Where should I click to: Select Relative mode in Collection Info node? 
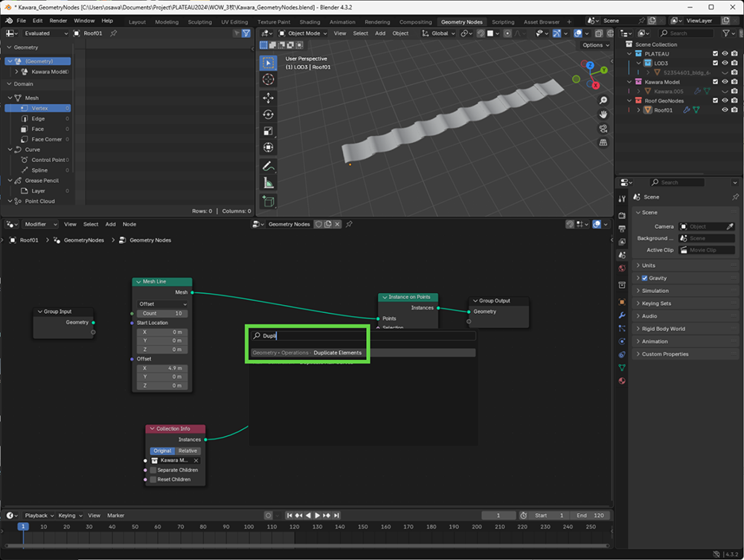[187, 451]
